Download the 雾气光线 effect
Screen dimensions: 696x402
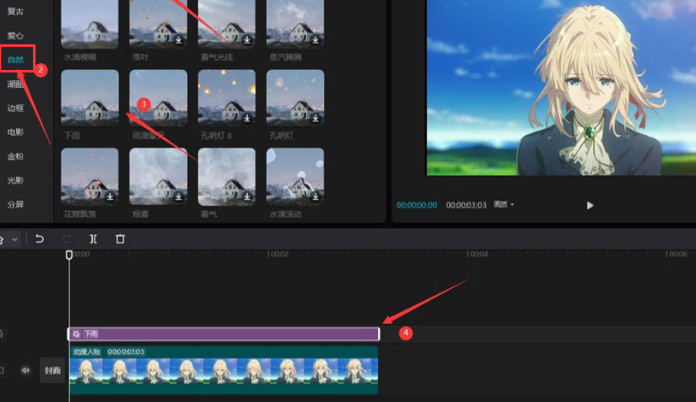247,40
